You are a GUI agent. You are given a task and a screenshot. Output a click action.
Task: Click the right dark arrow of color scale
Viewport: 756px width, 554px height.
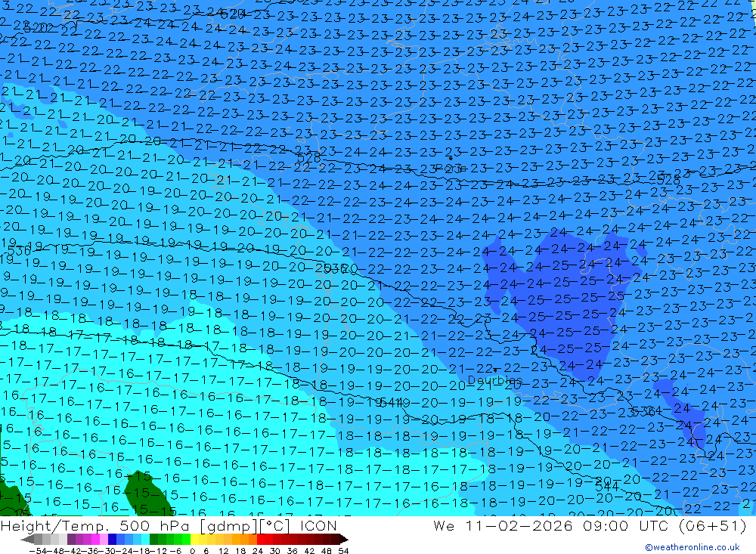tap(344, 539)
